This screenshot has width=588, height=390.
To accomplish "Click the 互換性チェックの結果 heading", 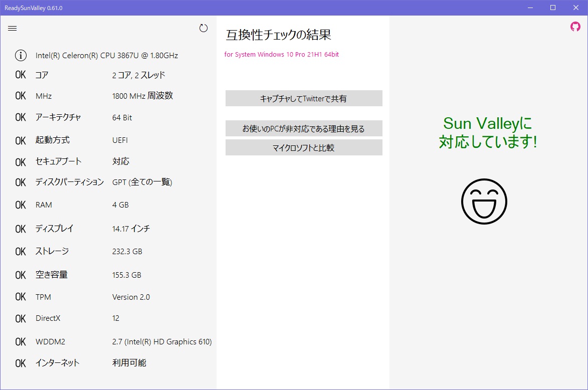I will (x=279, y=35).
